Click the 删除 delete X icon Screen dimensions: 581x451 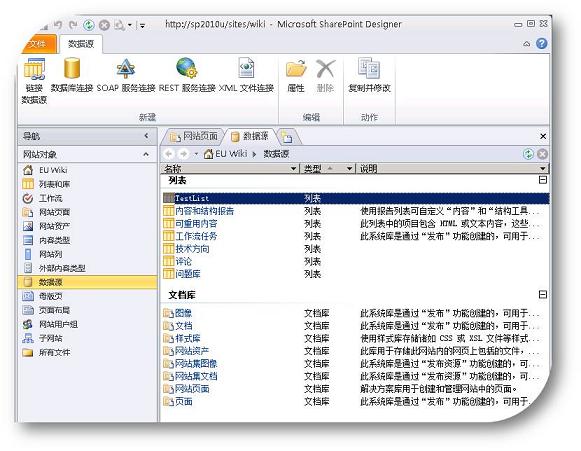pos(325,69)
